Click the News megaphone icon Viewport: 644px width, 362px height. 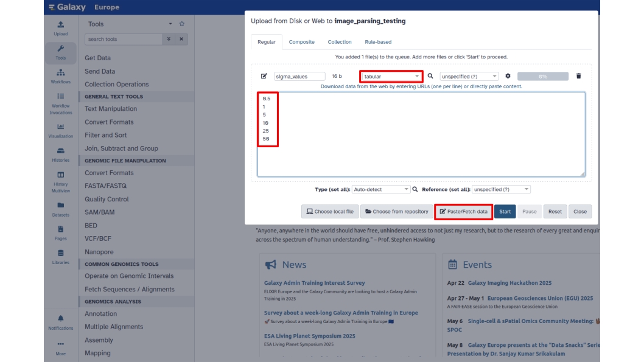271,265
